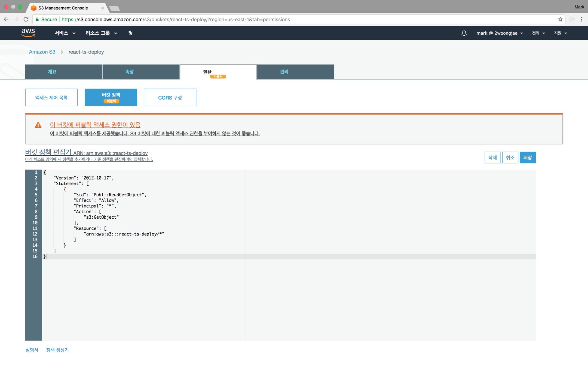Click the pin shortcut icon in navbar
The height and width of the screenshot is (368, 588).
click(x=130, y=33)
